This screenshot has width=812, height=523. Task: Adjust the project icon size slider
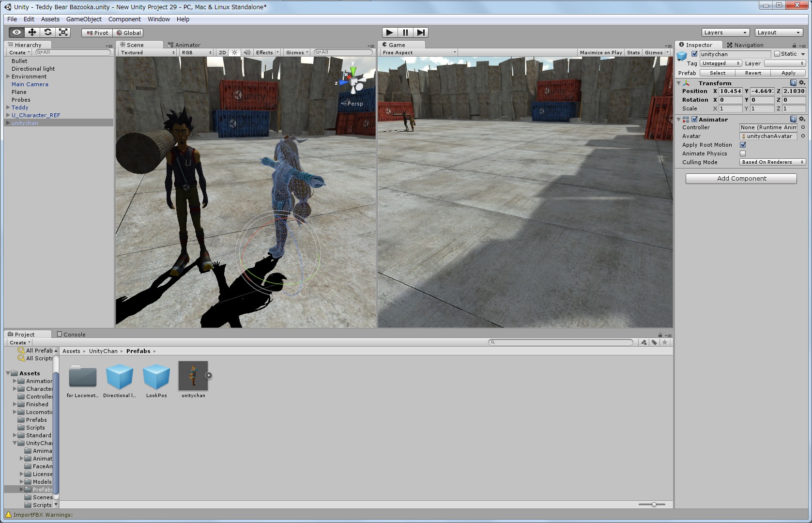point(654,505)
